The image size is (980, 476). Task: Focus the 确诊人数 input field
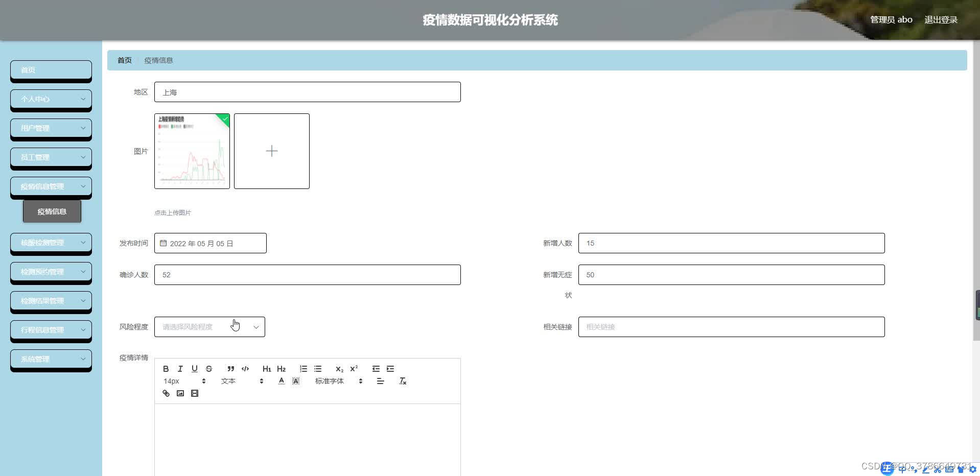pyautogui.click(x=308, y=275)
